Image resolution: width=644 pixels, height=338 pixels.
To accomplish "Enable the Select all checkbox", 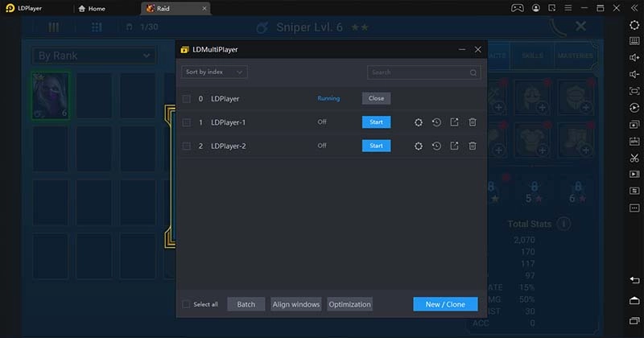I will (187, 304).
